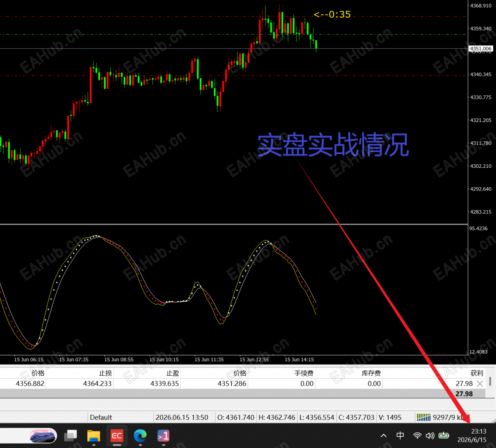The image size is (496, 448).
Task: Click the 15 Jun 06:15 time axis label
Action: pos(29,360)
